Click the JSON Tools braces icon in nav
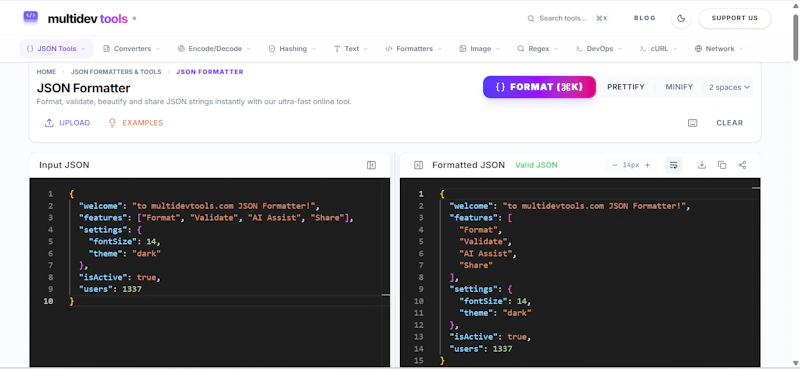This screenshot has height=369, width=800. 30,49
